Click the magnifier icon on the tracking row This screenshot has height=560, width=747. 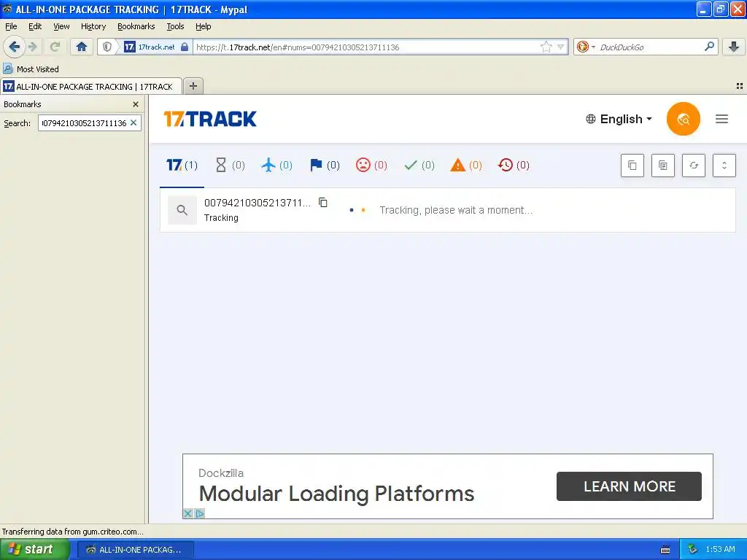coord(182,210)
